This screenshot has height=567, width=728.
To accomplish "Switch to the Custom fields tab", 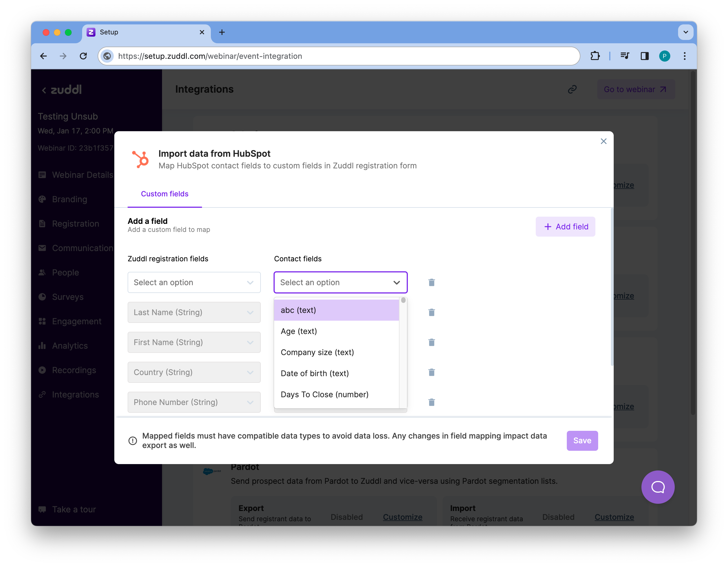I will tap(165, 194).
